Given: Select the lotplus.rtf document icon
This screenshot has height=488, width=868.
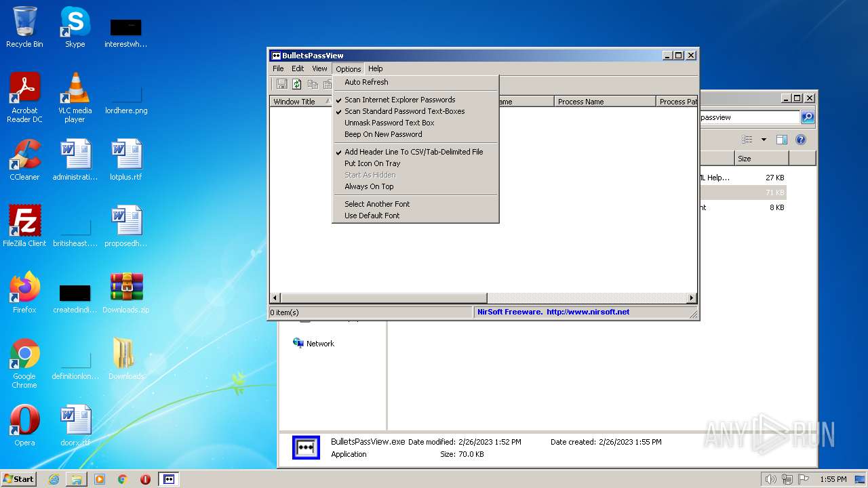Looking at the screenshot, I should tap(126, 160).
